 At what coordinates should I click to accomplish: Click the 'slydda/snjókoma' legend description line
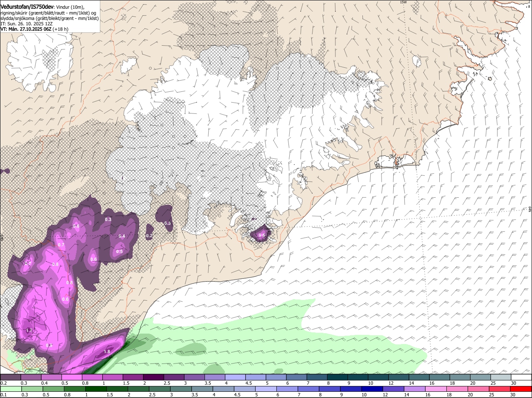pos(49,18)
